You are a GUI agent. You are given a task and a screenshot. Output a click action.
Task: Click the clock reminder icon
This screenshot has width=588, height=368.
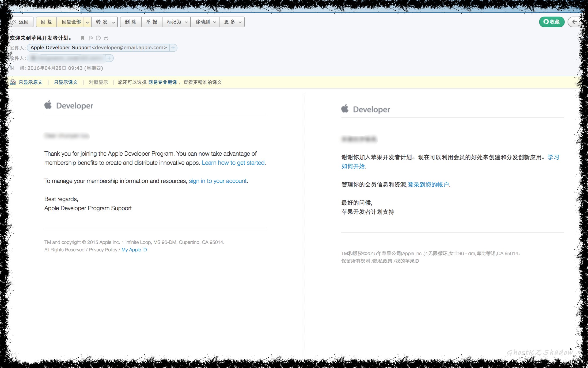click(x=98, y=38)
